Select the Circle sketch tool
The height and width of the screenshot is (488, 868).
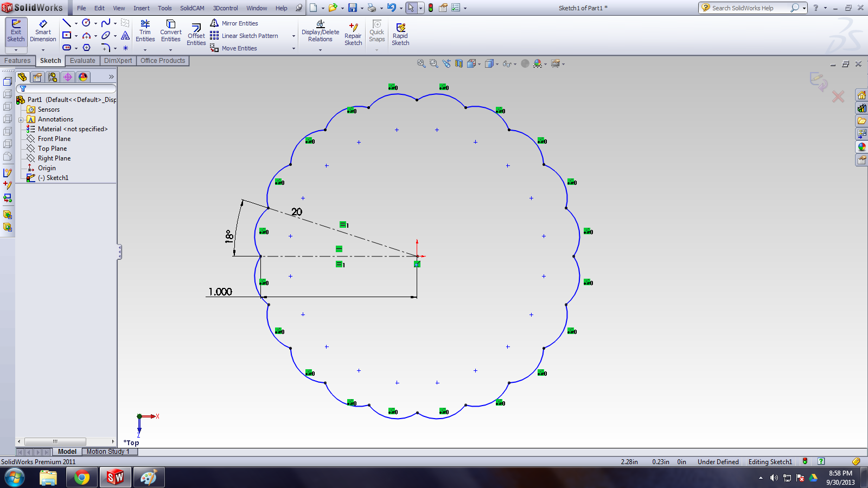(86, 23)
